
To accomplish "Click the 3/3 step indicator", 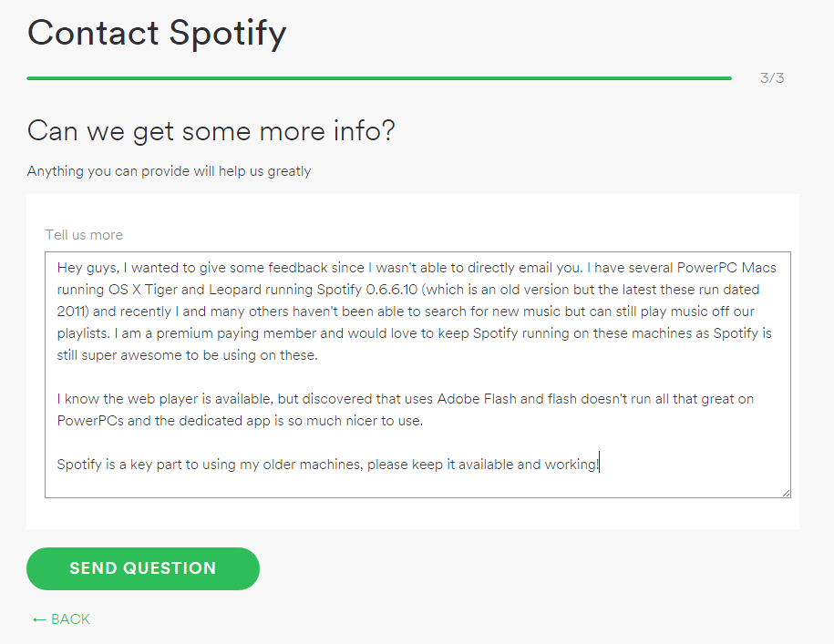I will point(772,78).
